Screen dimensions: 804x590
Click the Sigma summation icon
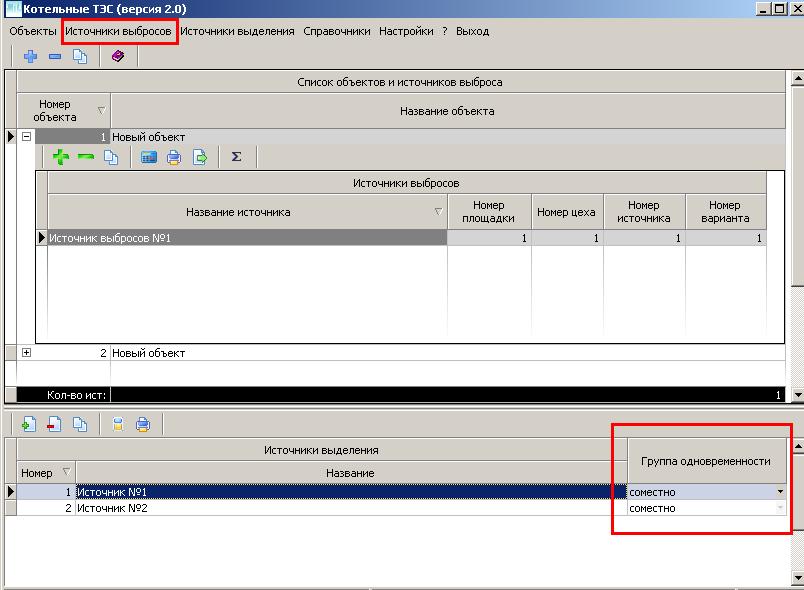[x=236, y=157]
